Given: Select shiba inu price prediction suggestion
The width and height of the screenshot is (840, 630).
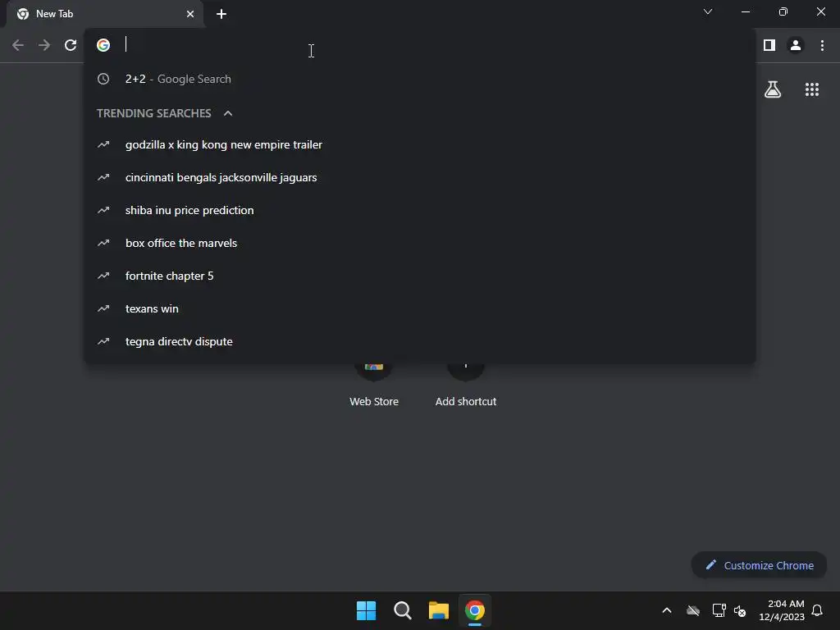Looking at the screenshot, I should (420, 210).
